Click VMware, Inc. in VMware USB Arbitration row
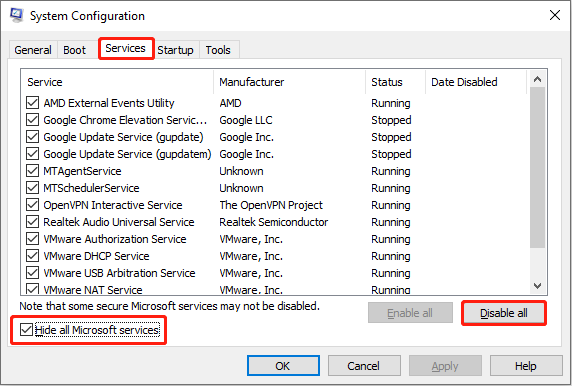Screen dimensions: 572x386 click(251, 273)
